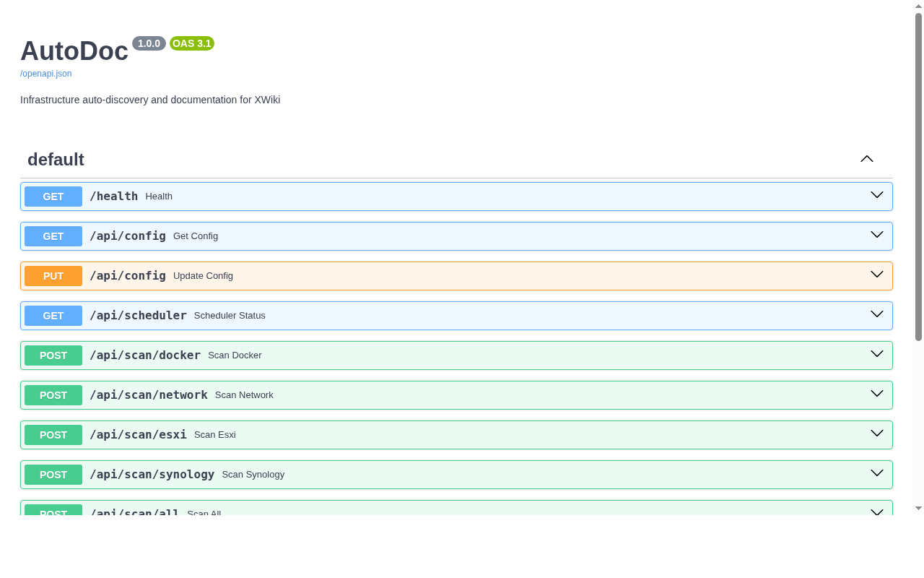This screenshot has width=924, height=578.
Task: Click the AutoDoc title
Action: tap(74, 51)
